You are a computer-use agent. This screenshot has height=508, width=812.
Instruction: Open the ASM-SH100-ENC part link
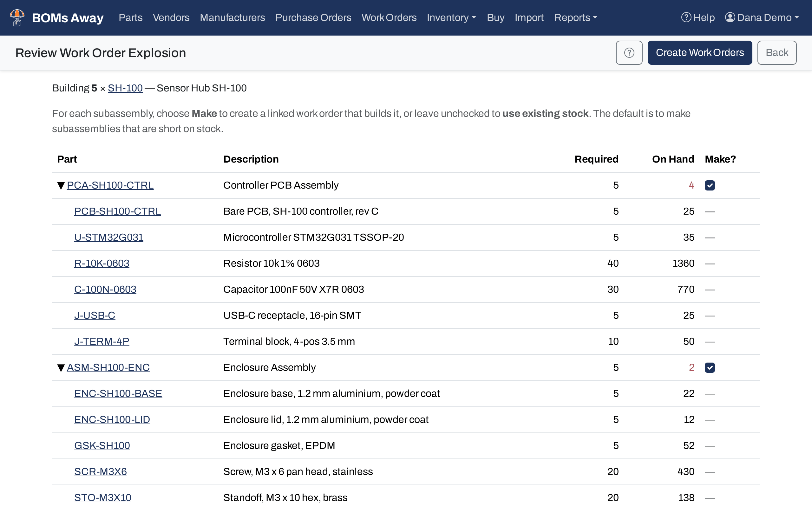click(x=108, y=368)
